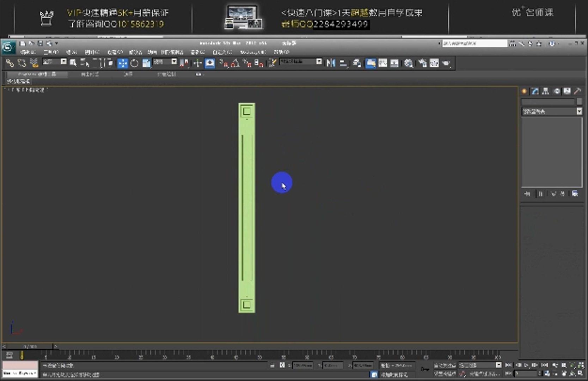Toggle the Graphite Modeling Tools ribbon
The image size is (588, 381).
[370, 63]
